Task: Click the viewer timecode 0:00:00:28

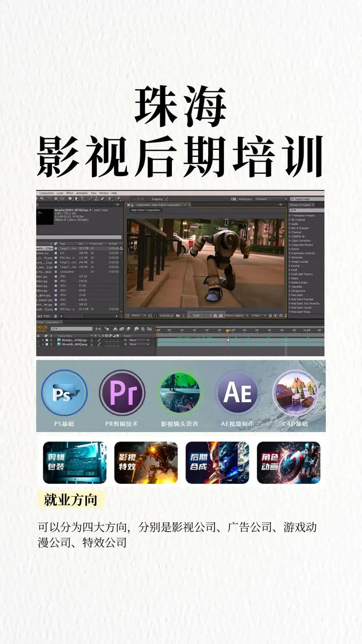Action: click(166, 316)
